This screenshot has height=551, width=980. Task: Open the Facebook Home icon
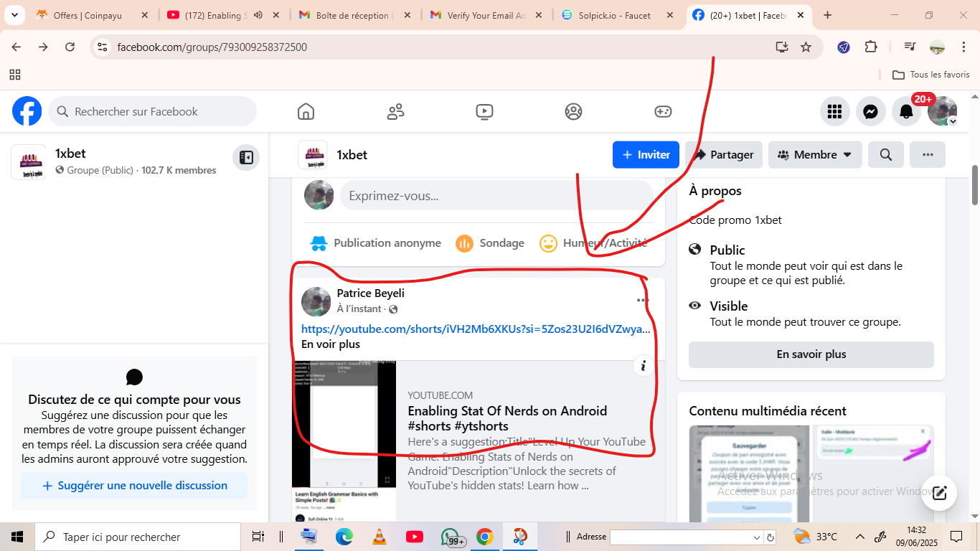(306, 112)
